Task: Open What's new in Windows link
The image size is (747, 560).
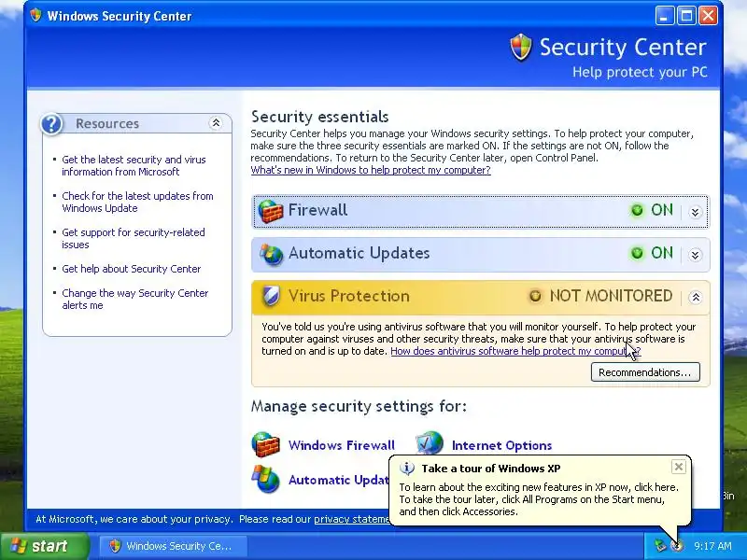Action: (371, 170)
